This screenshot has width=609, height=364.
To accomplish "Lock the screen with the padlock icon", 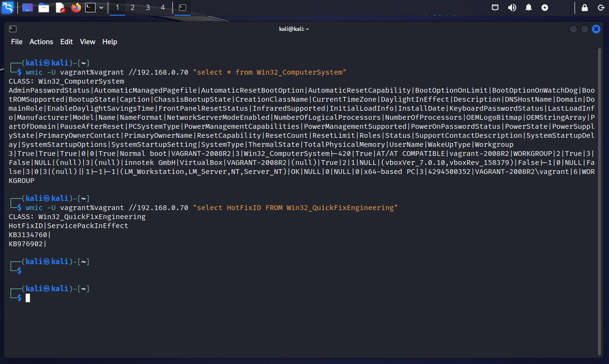I will [585, 8].
